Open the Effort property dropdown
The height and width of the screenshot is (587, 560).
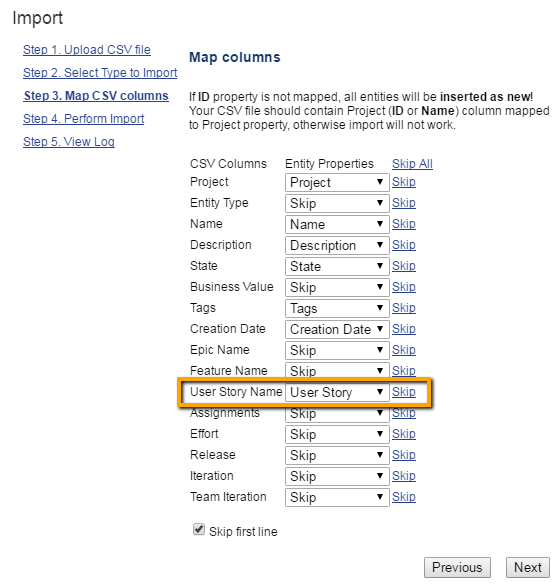(337, 434)
